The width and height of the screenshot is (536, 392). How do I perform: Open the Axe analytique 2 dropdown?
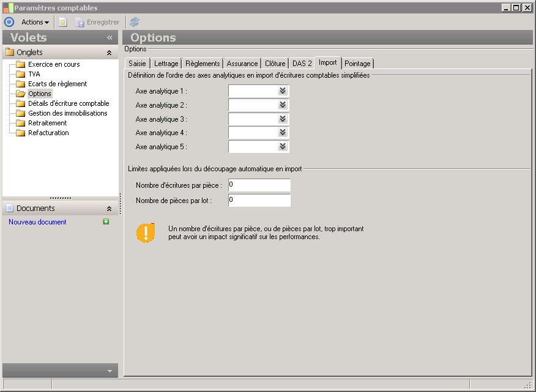(283, 105)
